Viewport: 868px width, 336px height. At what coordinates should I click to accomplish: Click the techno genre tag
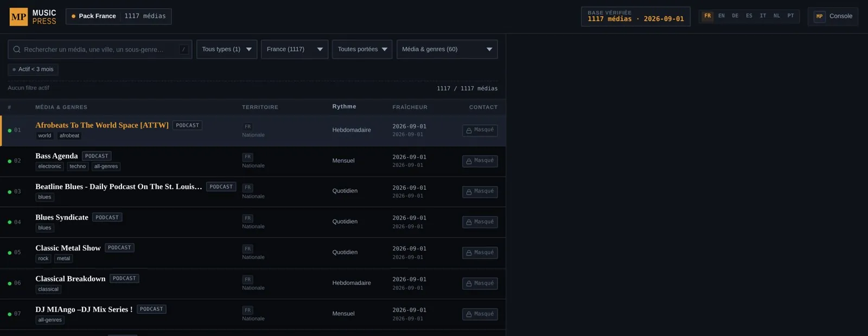click(x=78, y=166)
